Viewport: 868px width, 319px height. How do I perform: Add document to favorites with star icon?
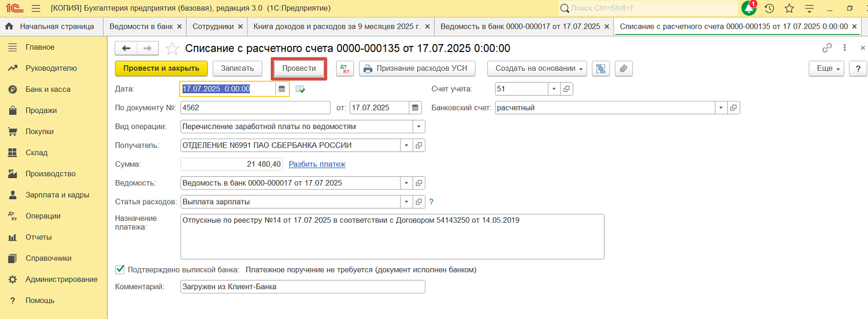click(172, 48)
